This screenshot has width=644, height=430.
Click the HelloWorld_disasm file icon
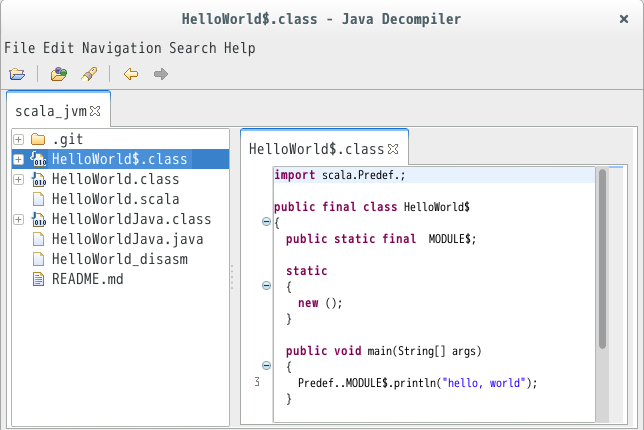[x=38, y=259]
